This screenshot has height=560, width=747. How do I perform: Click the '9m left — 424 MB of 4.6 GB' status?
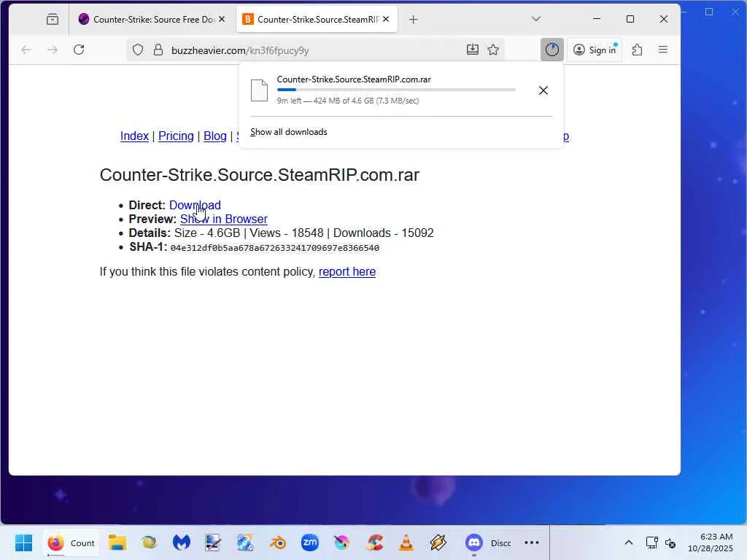tap(348, 101)
